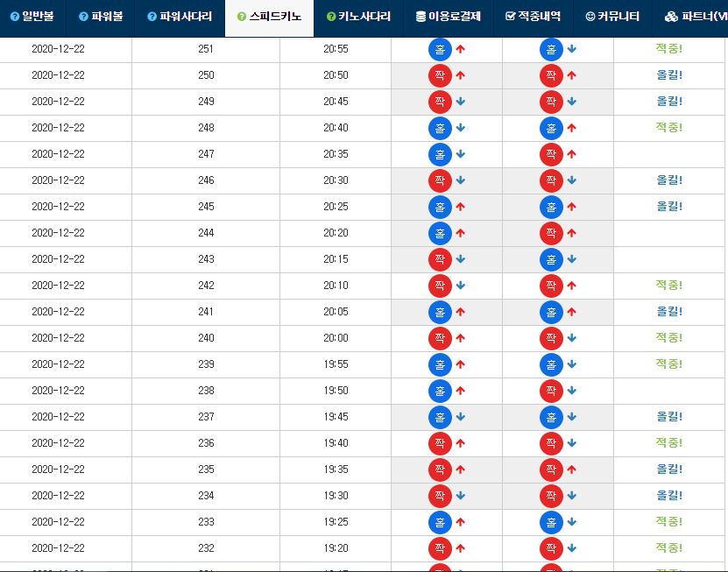
Task: Click the blue down arrow in round 251 row
Action: point(571,49)
